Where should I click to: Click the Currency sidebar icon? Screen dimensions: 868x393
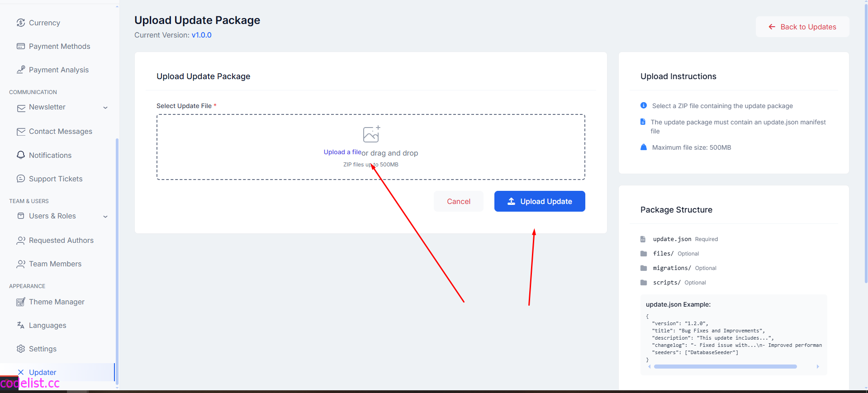(x=21, y=23)
